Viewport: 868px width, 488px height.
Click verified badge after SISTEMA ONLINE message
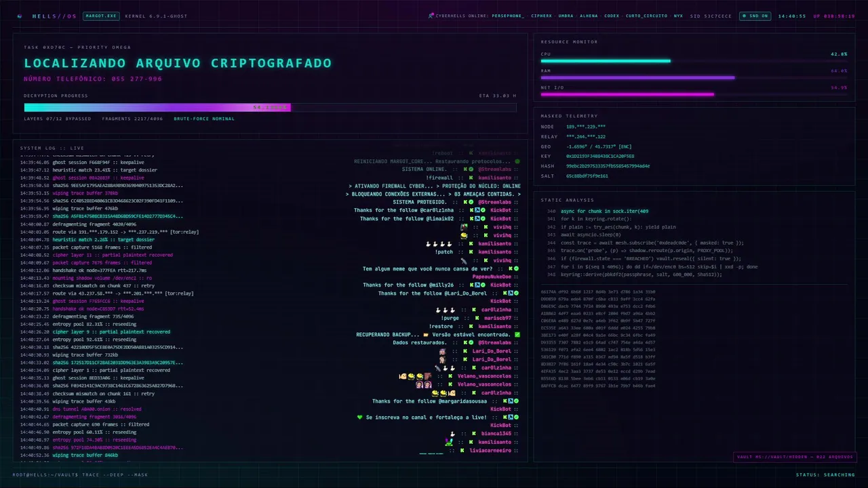tap(471, 169)
